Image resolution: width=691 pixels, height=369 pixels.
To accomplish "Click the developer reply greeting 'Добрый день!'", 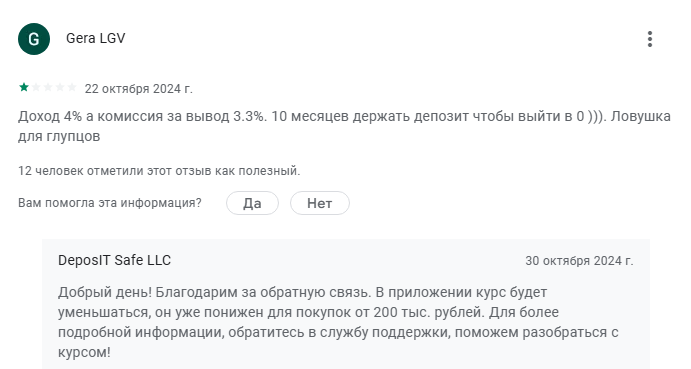I will [x=105, y=292].
